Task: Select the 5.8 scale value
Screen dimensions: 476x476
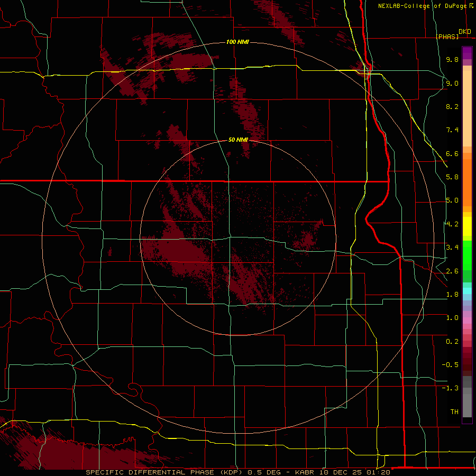Action: point(452,177)
